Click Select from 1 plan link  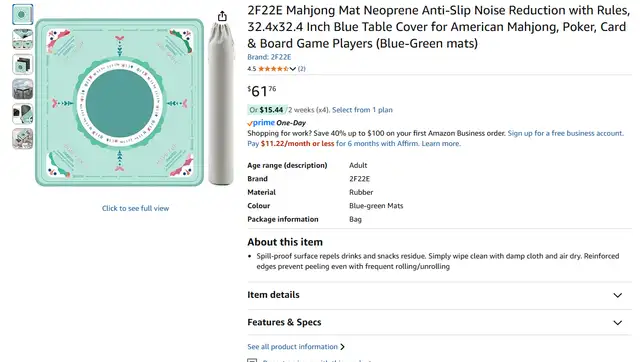click(x=362, y=110)
